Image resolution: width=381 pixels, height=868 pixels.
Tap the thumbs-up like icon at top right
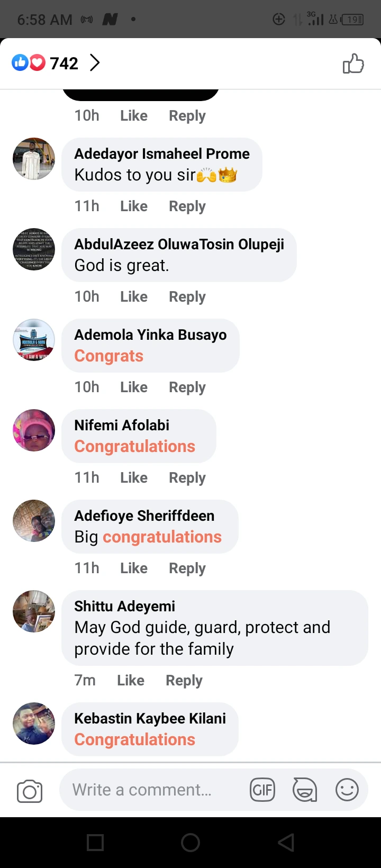pyautogui.click(x=353, y=64)
